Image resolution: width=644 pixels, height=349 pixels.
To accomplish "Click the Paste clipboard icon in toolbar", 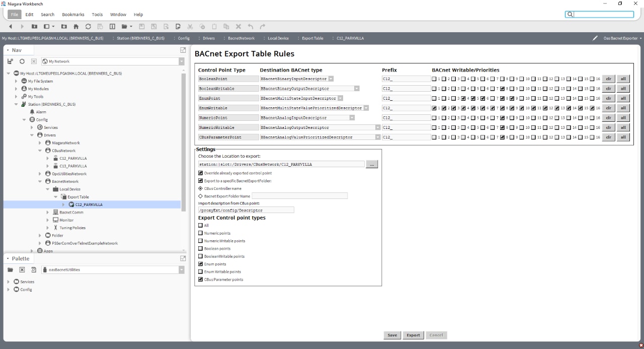I will tap(214, 26).
